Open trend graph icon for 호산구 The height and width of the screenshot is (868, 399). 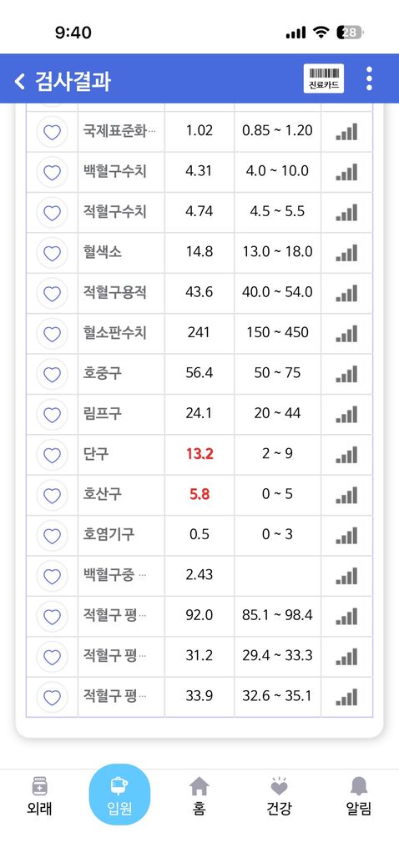coord(346,495)
